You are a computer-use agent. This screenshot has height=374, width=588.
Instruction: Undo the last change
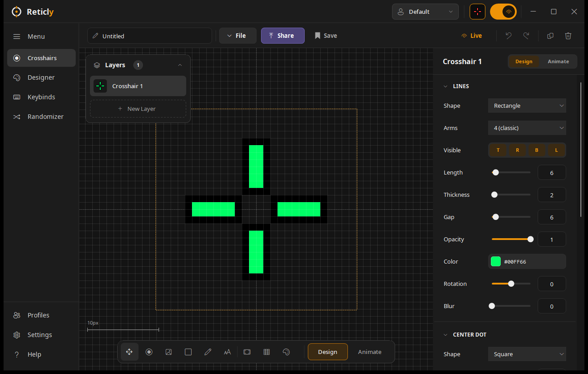(x=509, y=36)
